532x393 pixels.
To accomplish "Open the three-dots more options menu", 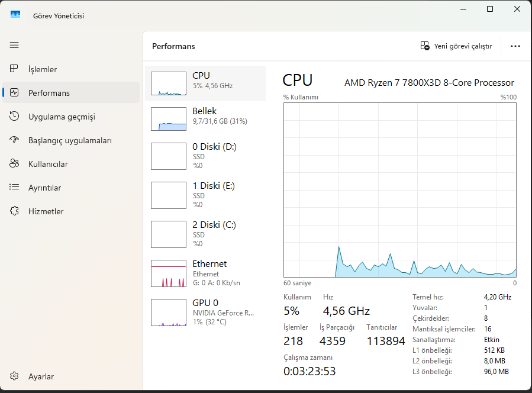I will click(x=515, y=46).
